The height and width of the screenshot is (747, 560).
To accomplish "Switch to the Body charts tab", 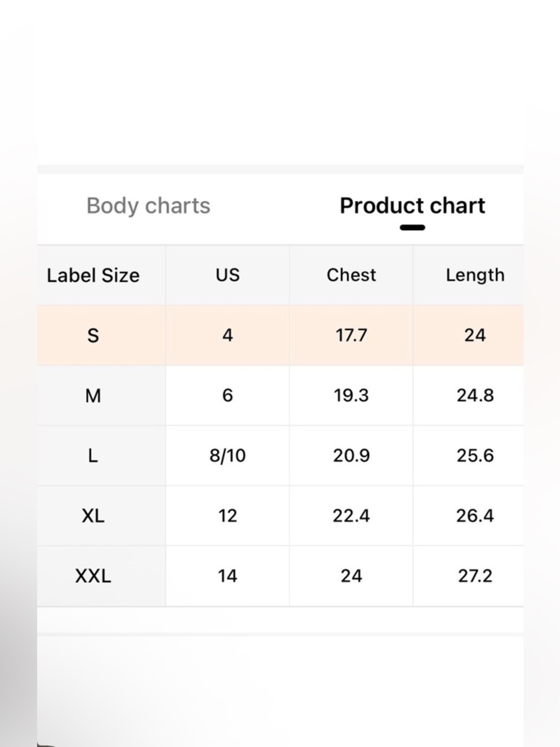I will (x=148, y=206).
